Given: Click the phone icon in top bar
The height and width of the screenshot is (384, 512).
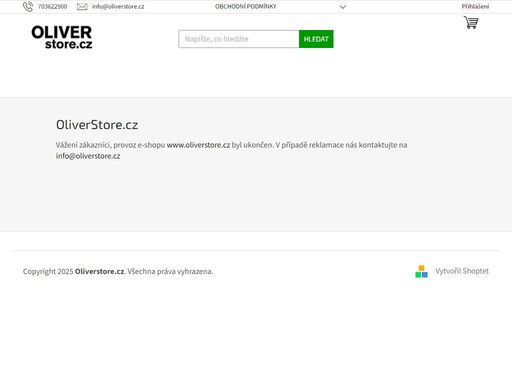Looking at the screenshot, I should click(28, 7).
